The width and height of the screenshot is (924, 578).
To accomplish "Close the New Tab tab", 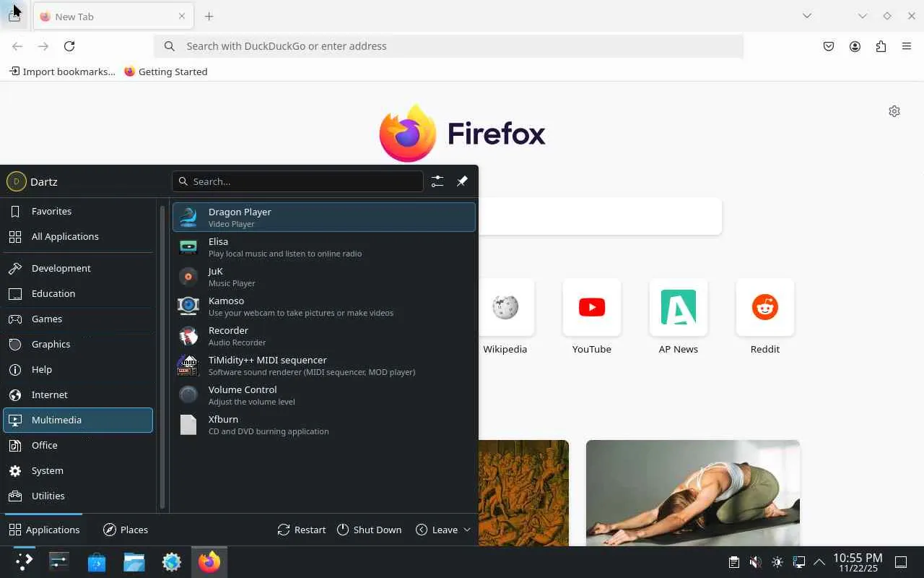I will [x=181, y=16].
